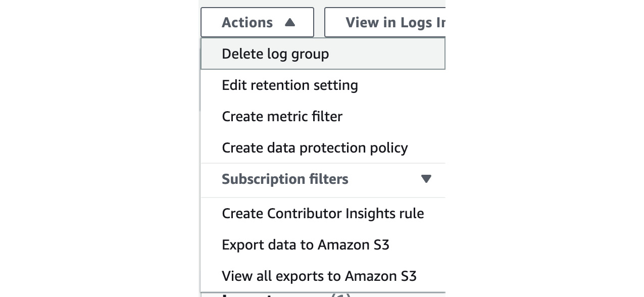Expand Subscription filters using the down triangle
The height and width of the screenshot is (297, 644).
pyautogui.click(x=426, y=179)
